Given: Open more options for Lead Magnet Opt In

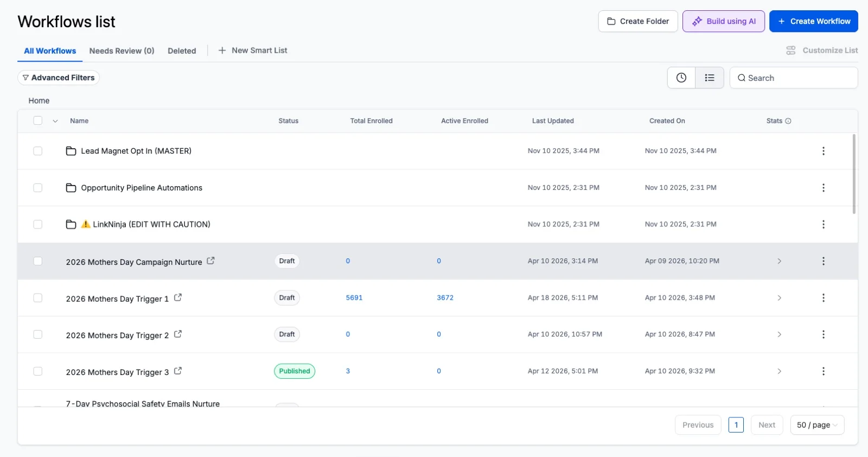Looking at the screenshot, I should tap(824, 151).
